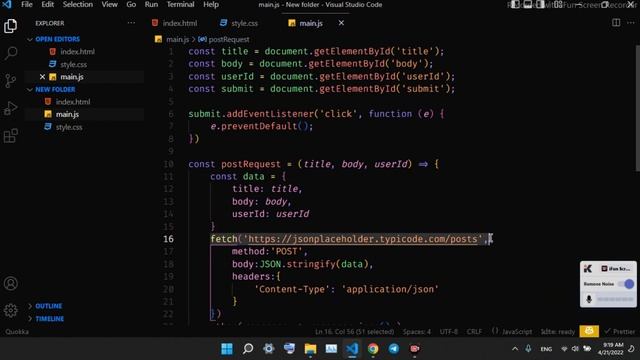Image resolution: width=640 pixels, height=360 pixels.
Task: Close the main.js editor tab
Action: (341, 23)
